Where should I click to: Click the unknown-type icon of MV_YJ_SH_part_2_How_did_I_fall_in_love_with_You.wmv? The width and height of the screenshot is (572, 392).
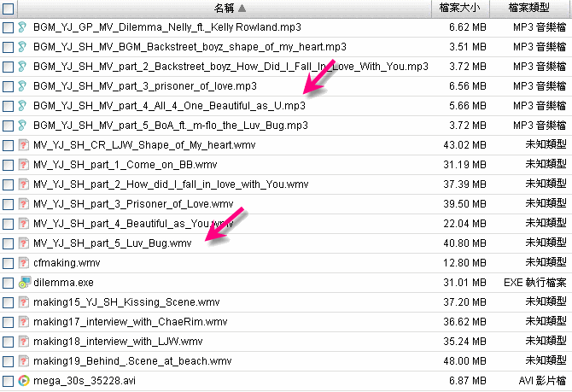point(23,184)
